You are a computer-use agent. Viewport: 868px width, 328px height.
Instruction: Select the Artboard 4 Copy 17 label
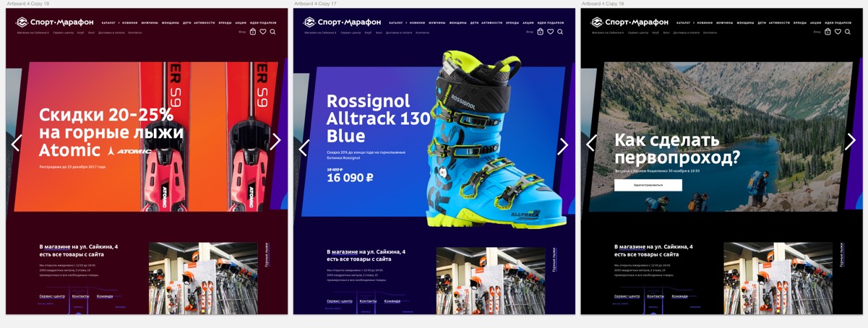pos(315,4)
